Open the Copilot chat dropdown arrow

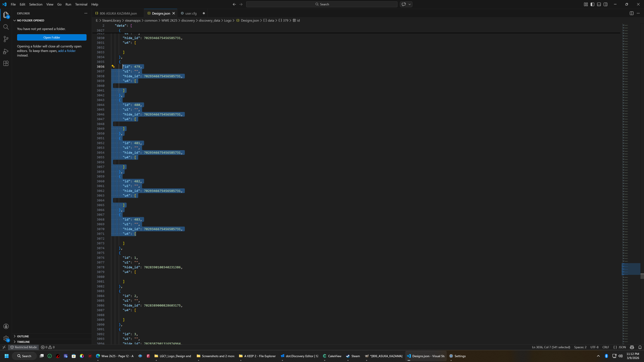click(410, 4)
